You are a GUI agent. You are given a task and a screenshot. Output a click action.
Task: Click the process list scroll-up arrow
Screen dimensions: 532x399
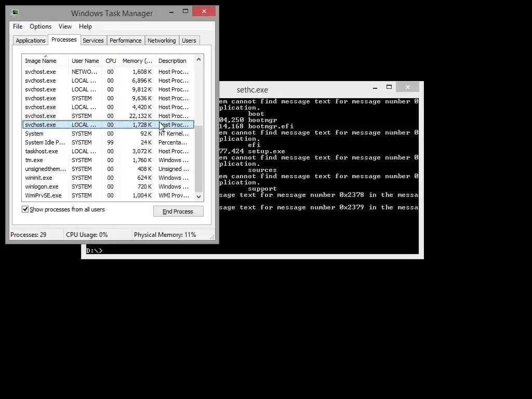coord(199,59)
